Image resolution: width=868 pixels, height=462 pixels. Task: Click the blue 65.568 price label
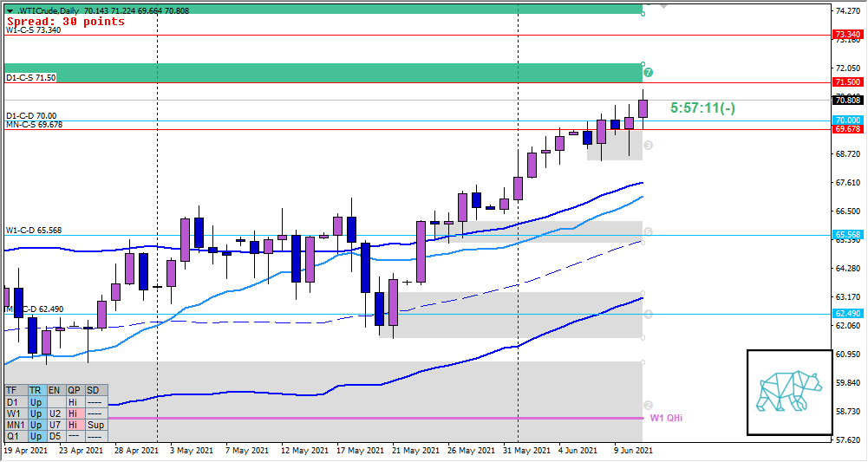tap(846, 235)
